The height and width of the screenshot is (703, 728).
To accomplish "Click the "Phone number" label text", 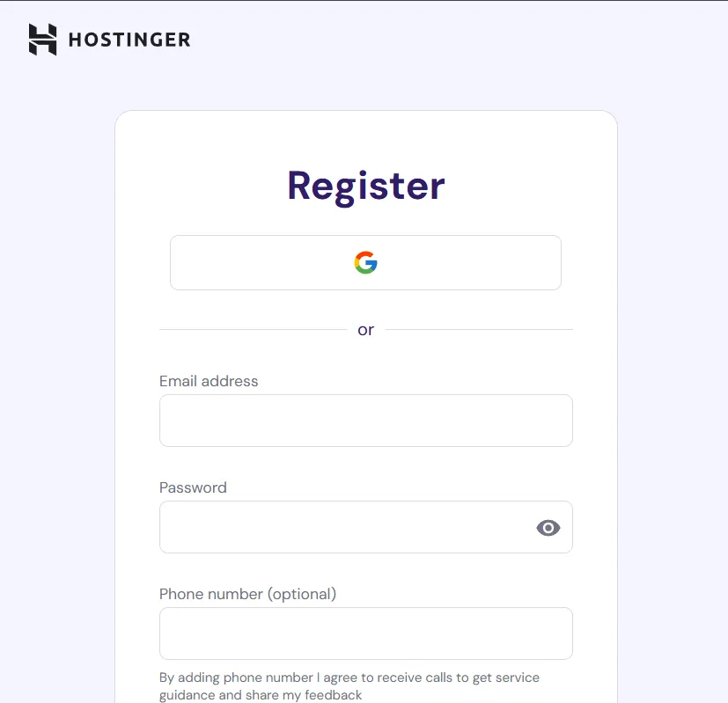I will [210, 594].
